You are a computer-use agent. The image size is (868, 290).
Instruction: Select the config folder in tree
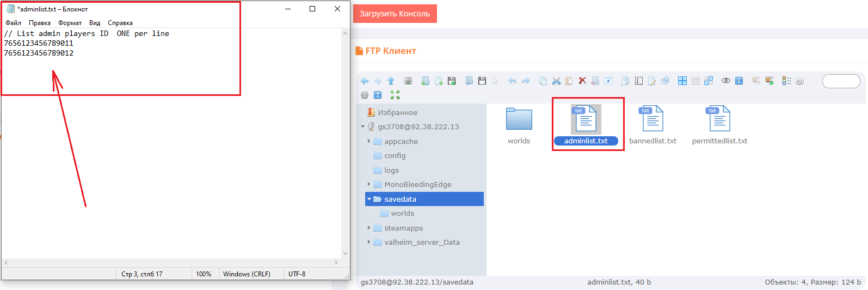point(395,155)
